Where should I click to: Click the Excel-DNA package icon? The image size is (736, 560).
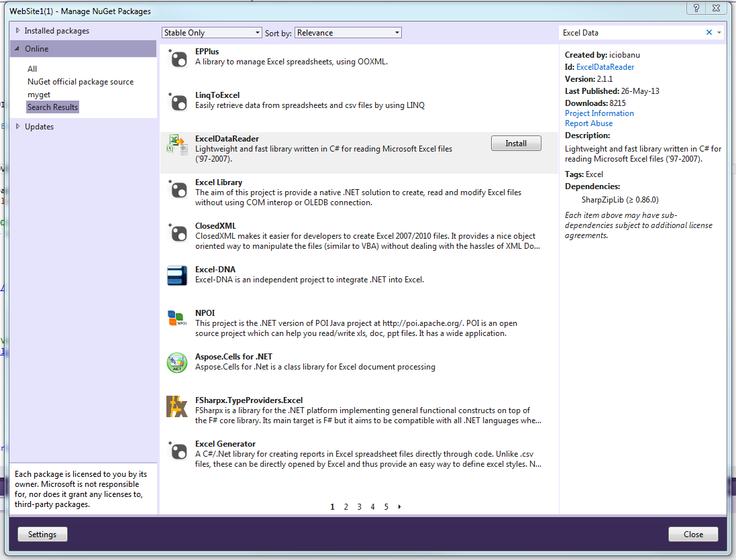(177, 276)
